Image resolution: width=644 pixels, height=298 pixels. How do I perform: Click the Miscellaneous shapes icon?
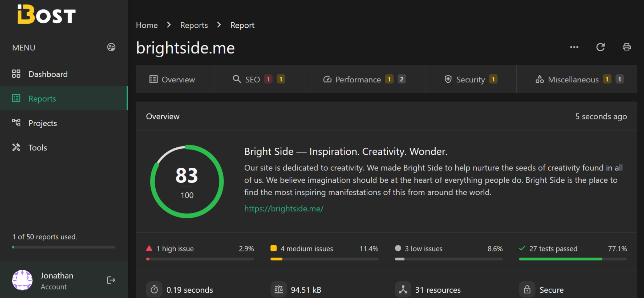[540, 79]
